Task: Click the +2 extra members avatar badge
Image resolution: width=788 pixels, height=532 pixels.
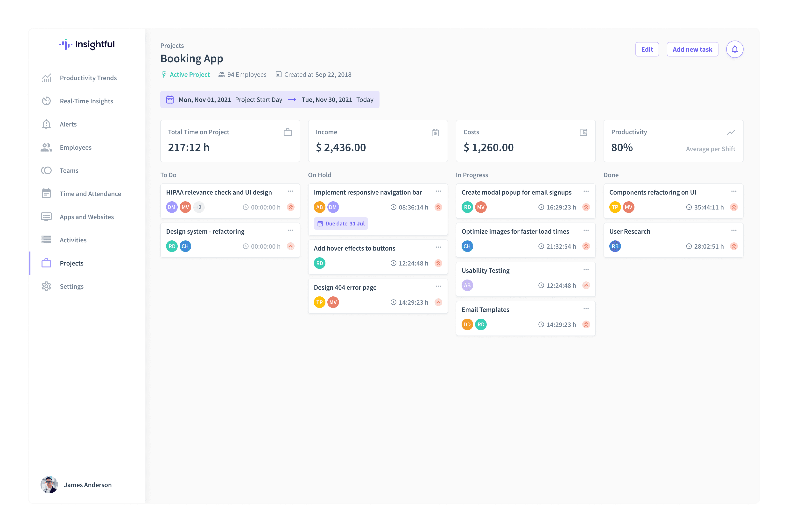Action: [x=199, y=207]
